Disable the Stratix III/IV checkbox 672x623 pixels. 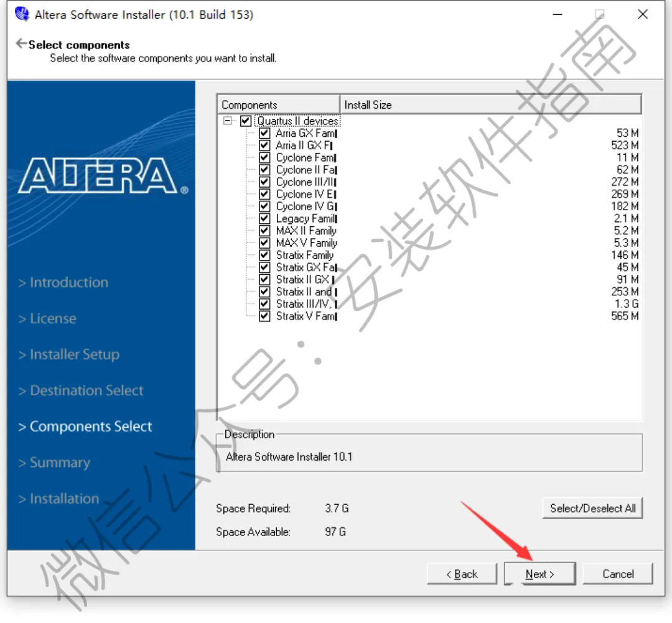click(x=264, y=304)
